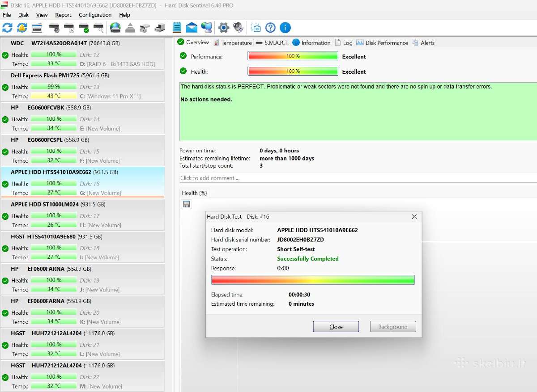The image size is (537, 392).
Task: Click the disk with clock toolbar icon
Action: coord(69,28)
